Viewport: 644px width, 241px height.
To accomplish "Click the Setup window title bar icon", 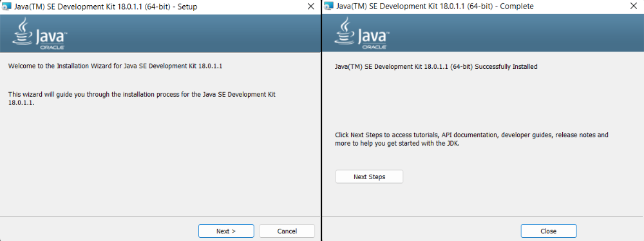I will (x=6, y=6).
